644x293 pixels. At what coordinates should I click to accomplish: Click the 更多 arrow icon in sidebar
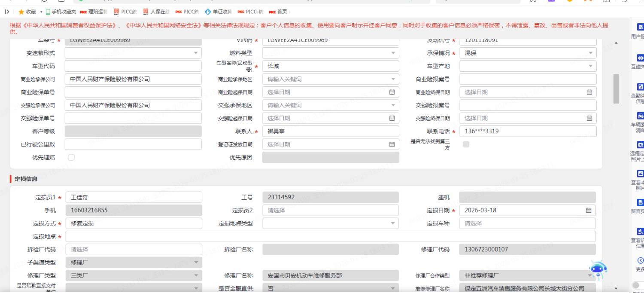[641, 260]
